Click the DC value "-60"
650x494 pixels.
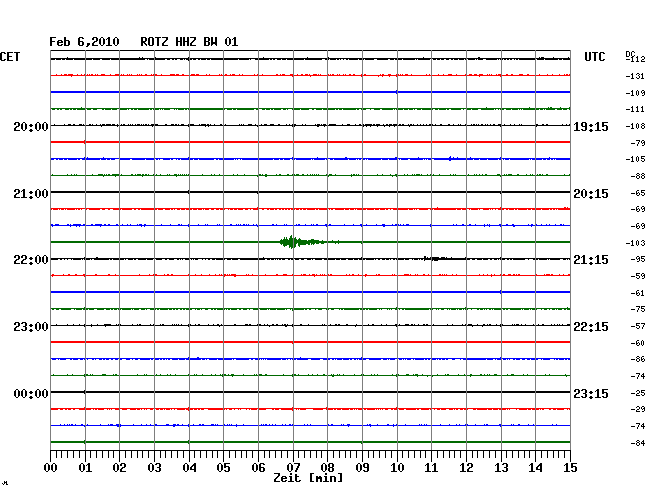pyautogui.click(x=638, y=343)
